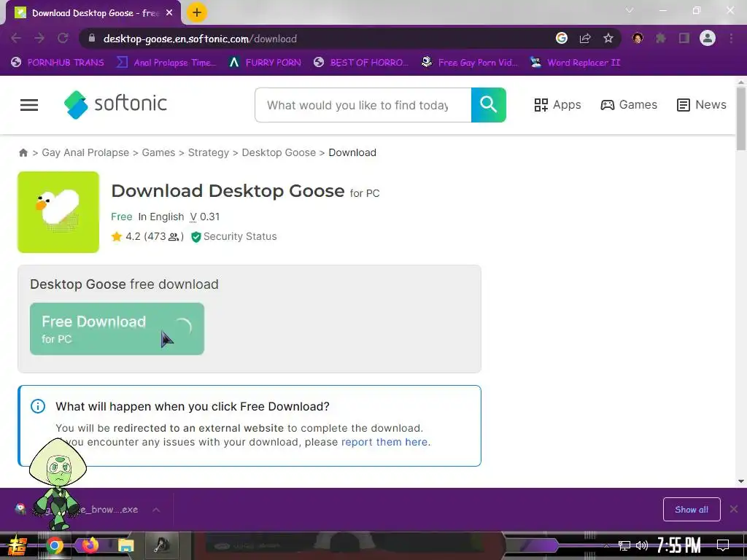Close the downloads bar
Viewport: 747px width, 560px height.
(734, 509)
